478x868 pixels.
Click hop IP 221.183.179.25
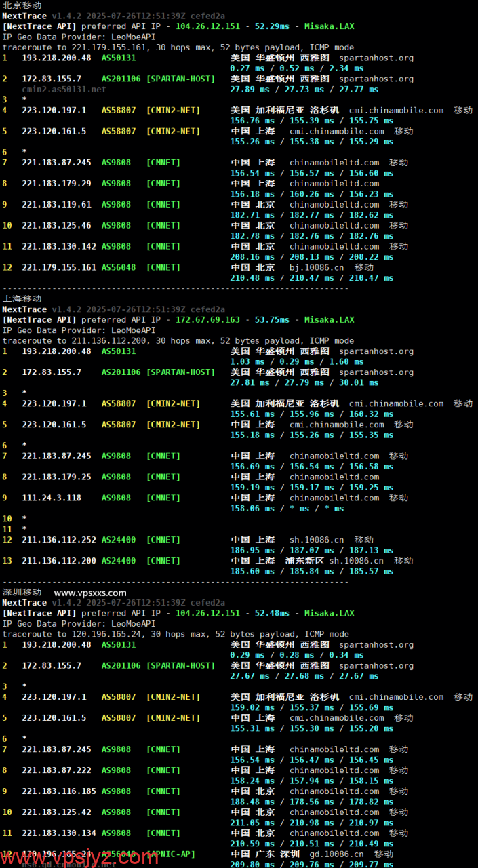(x=56, y=477)
